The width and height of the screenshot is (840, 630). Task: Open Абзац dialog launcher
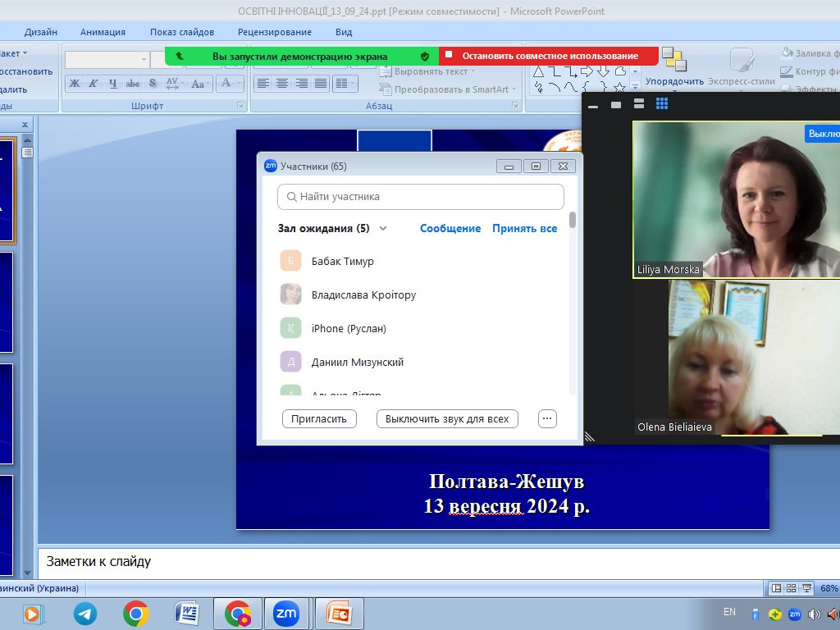[x=515, y=106]
